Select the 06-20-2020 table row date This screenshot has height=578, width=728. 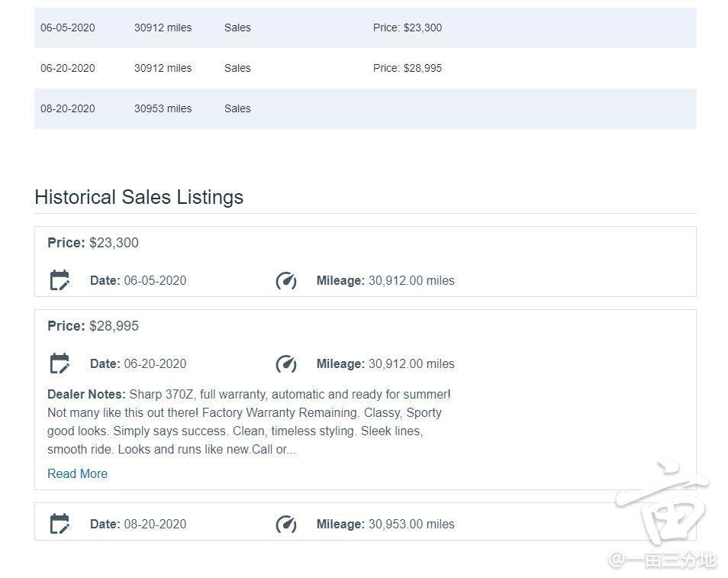click(68, 68)
